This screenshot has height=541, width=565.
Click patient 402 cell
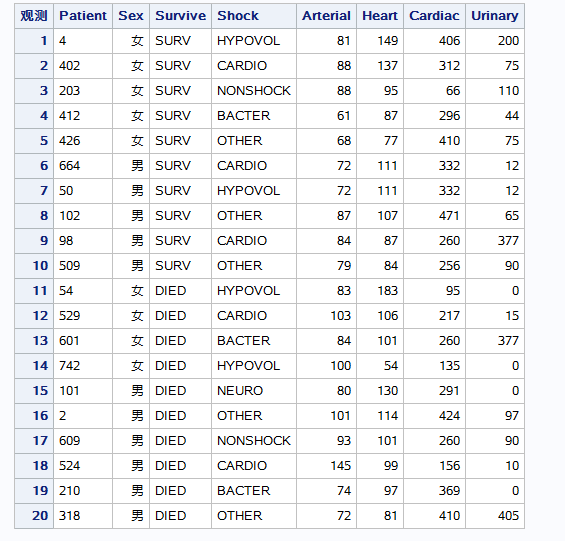(x=83, y=66)
